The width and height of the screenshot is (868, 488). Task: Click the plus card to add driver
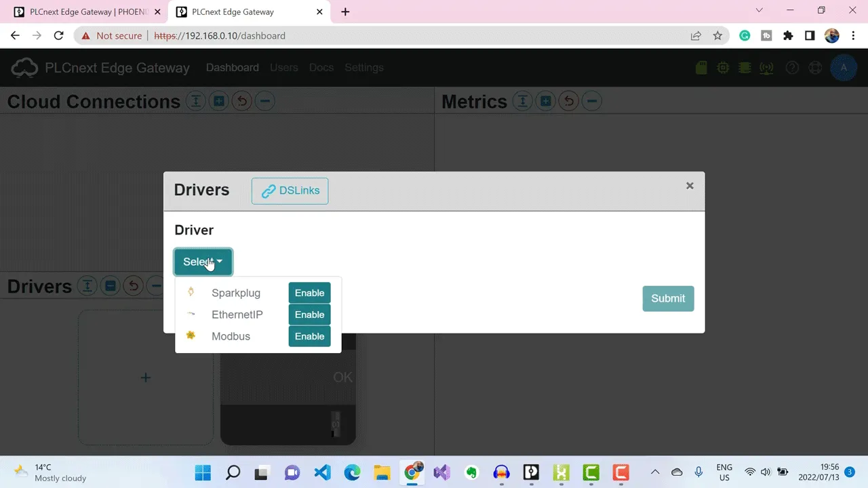click(x=146, y=378)
